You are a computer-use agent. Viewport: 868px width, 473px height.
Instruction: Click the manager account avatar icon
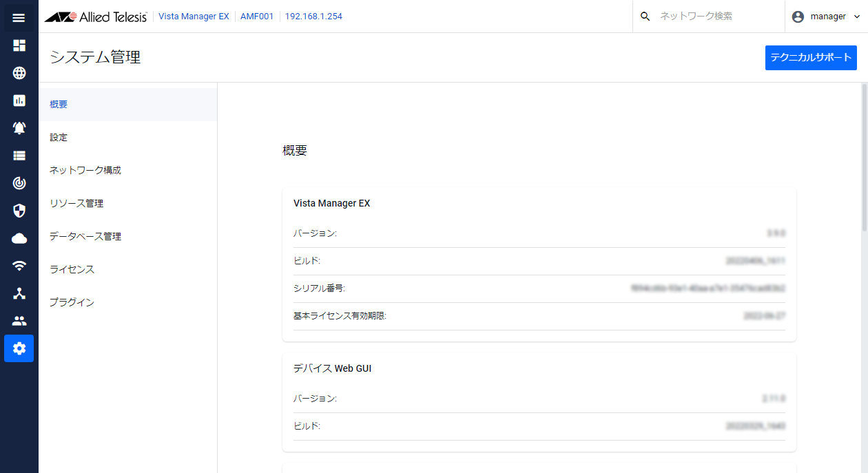798,17
